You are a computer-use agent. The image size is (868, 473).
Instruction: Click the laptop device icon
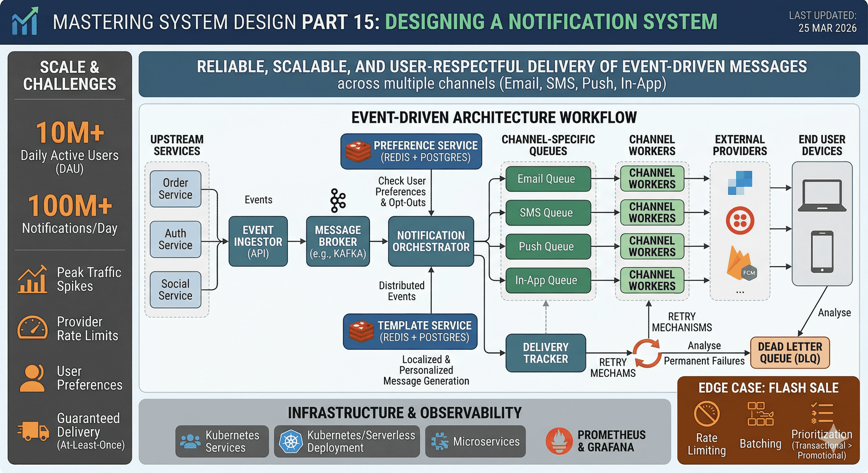822,196
